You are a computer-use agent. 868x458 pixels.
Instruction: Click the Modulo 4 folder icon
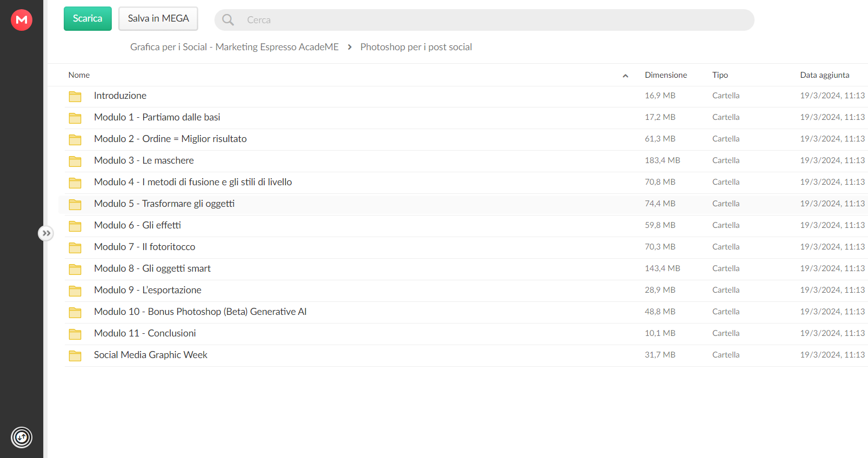point(75,183)
